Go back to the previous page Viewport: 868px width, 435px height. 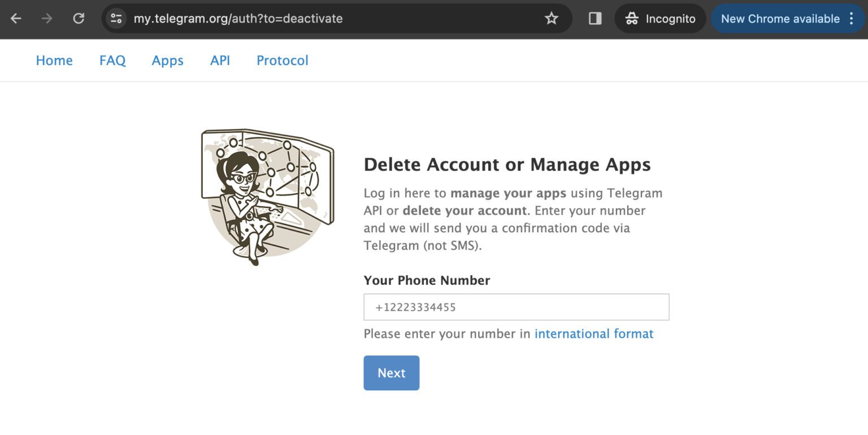tap(16, 19)
